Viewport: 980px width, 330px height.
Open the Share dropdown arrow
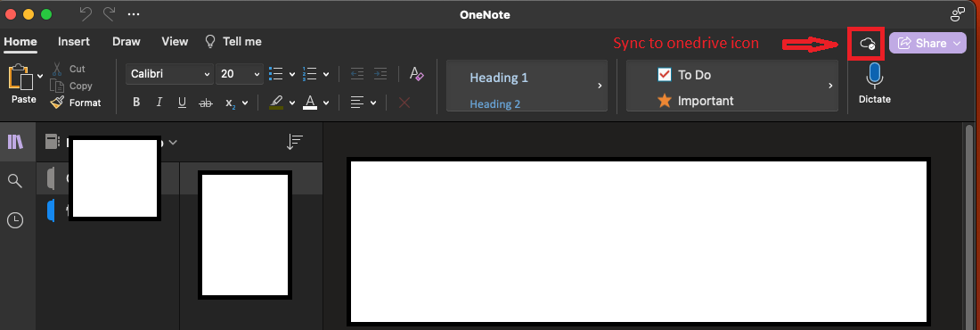point(958,43)
